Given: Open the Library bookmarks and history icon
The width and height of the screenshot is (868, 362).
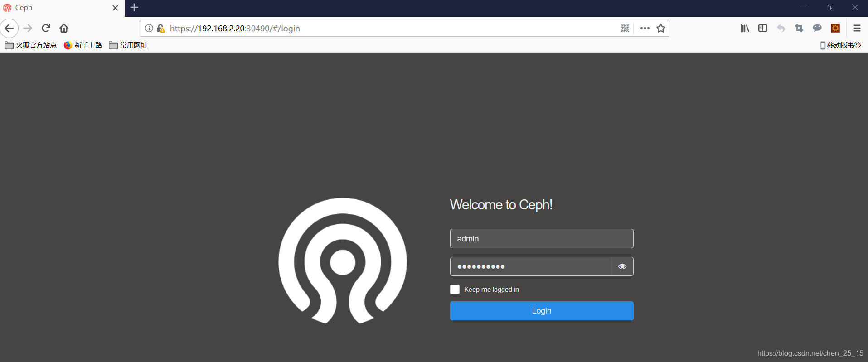Looking at the screenshot, I should tap(745, 28).
